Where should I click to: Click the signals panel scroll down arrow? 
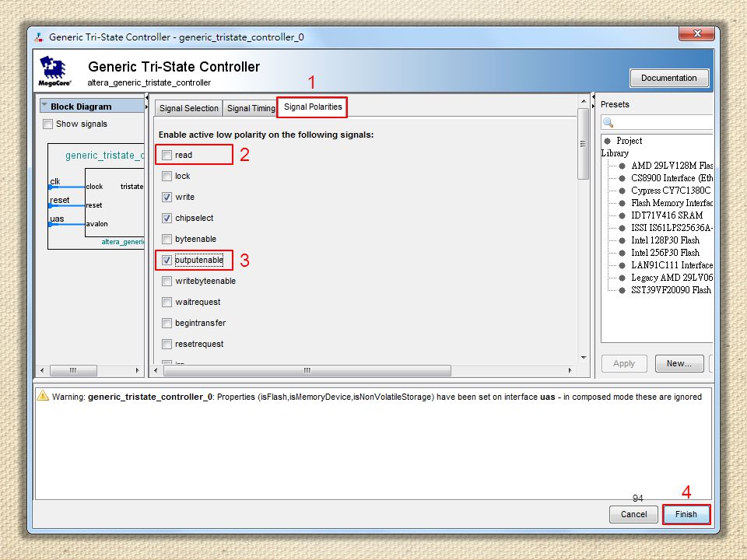coord(583,358)
